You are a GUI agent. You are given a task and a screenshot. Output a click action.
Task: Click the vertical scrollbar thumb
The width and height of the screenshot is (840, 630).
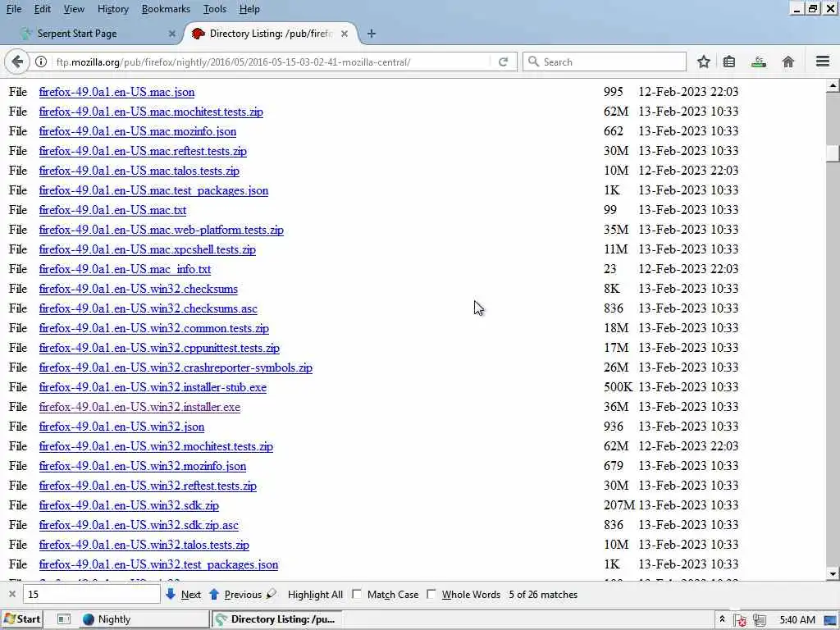tap(833, 153)
